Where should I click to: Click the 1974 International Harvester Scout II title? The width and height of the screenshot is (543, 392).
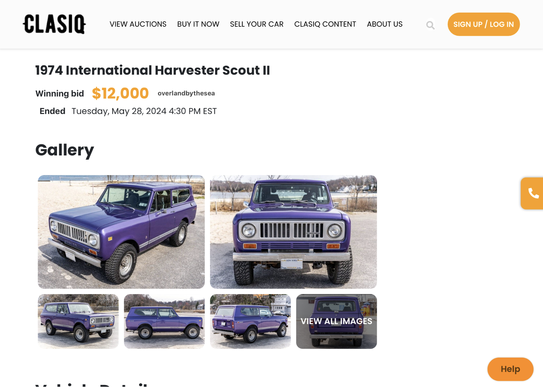click(153, 70)
